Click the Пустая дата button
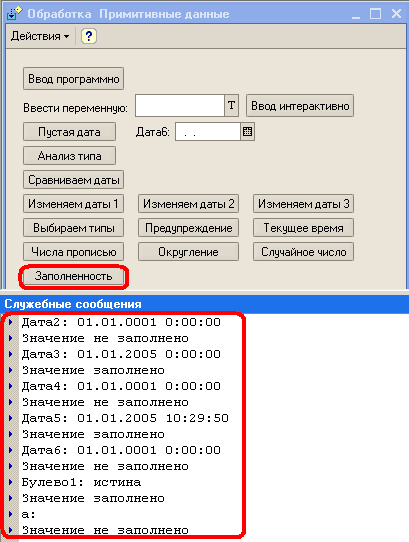This screenshot has height=542, width=409. [x=69, y=132]
